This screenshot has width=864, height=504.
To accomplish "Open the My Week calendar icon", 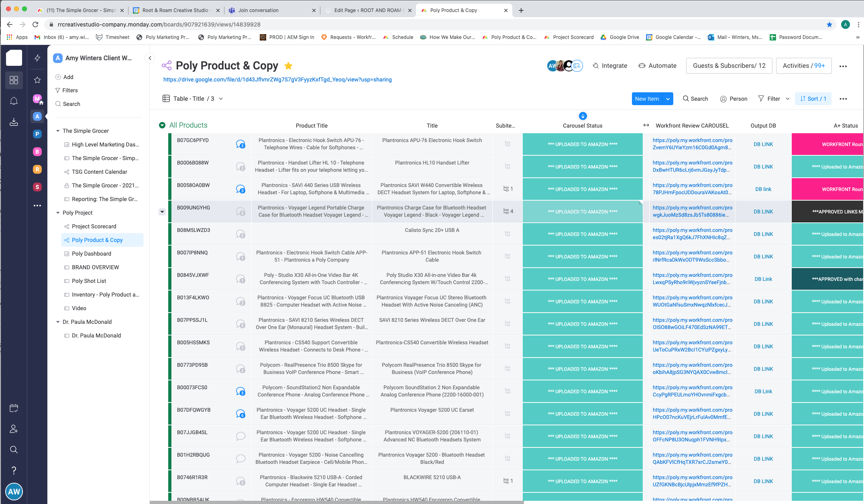I will tap(14, 408).
